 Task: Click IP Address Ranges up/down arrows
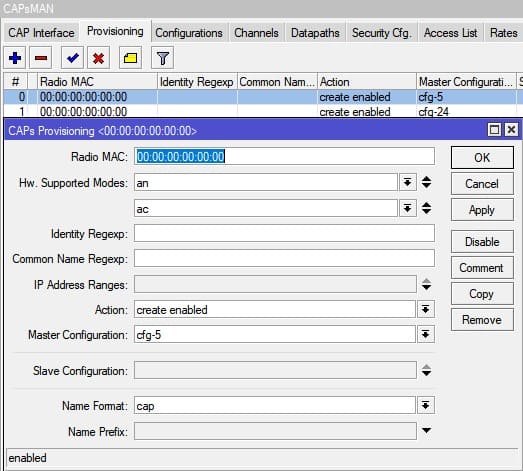click(427, 284)
